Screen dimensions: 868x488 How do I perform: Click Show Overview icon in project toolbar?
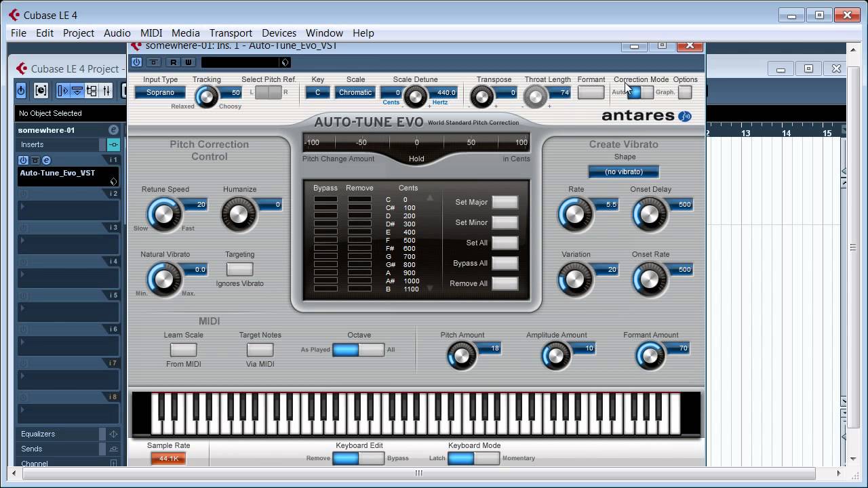point(91,90)
